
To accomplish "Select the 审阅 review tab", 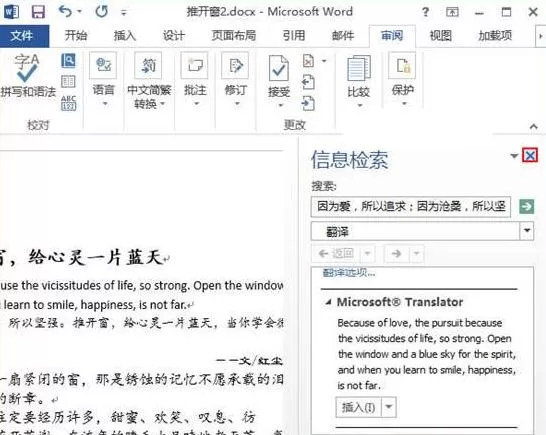I will point(392,36).
